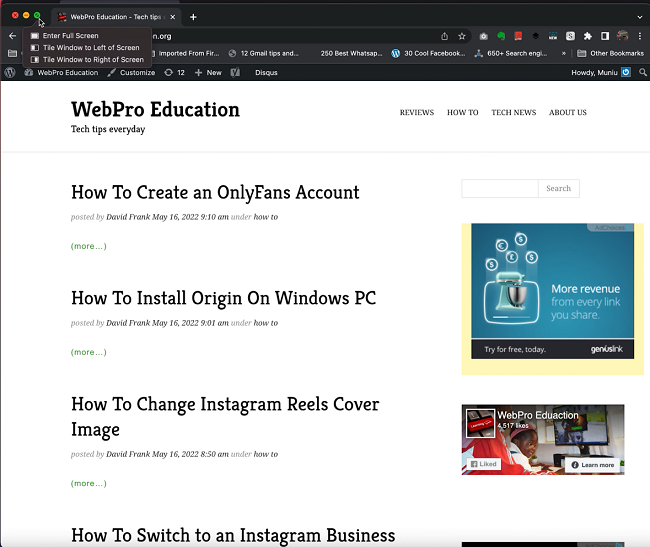650x547 pixels.
Task: Click the sidebar Search button
Action: coord(559,189)
